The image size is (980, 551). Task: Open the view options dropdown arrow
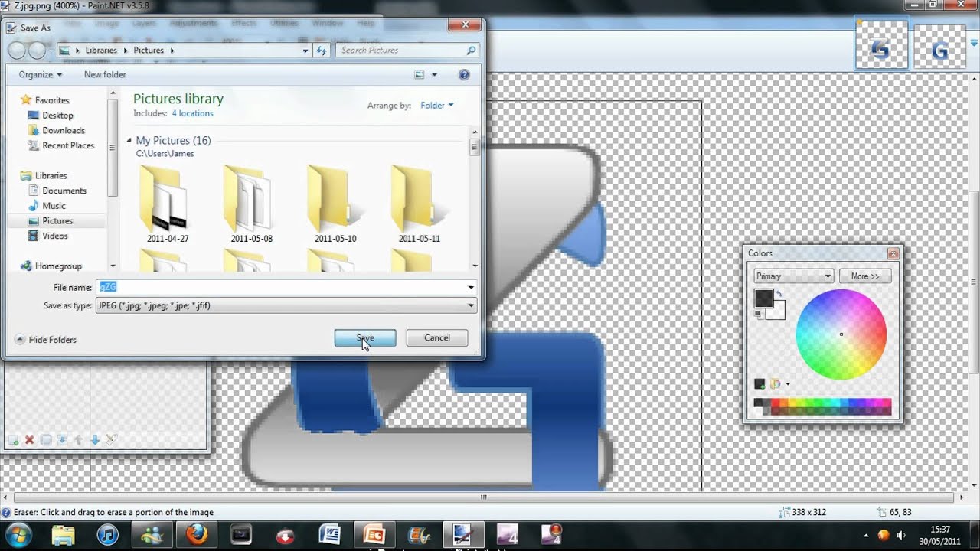(x=434, y=74)
